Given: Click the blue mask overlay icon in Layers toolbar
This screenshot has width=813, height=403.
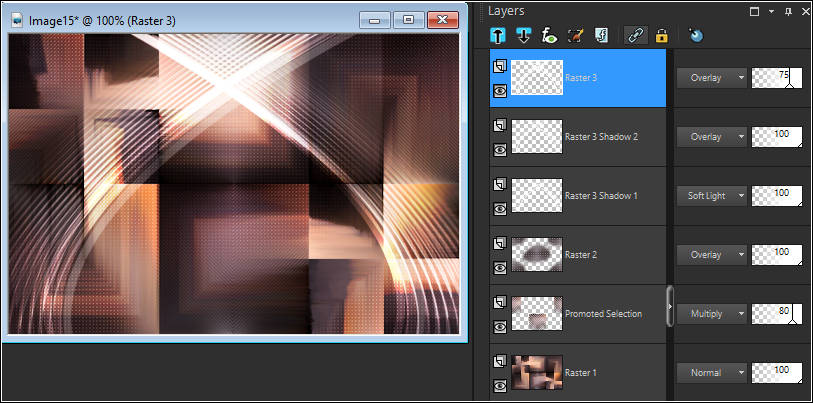Looking at the screenshot, I should point(695,35).
